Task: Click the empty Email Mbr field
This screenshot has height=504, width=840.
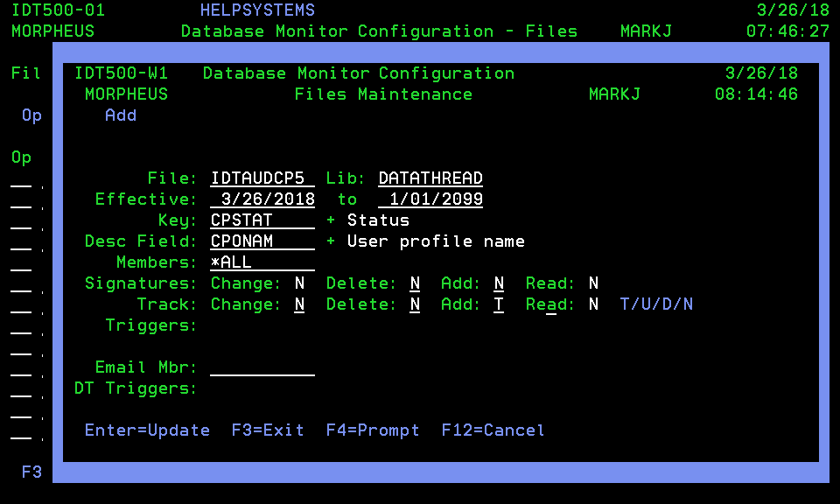Action: 262,367
